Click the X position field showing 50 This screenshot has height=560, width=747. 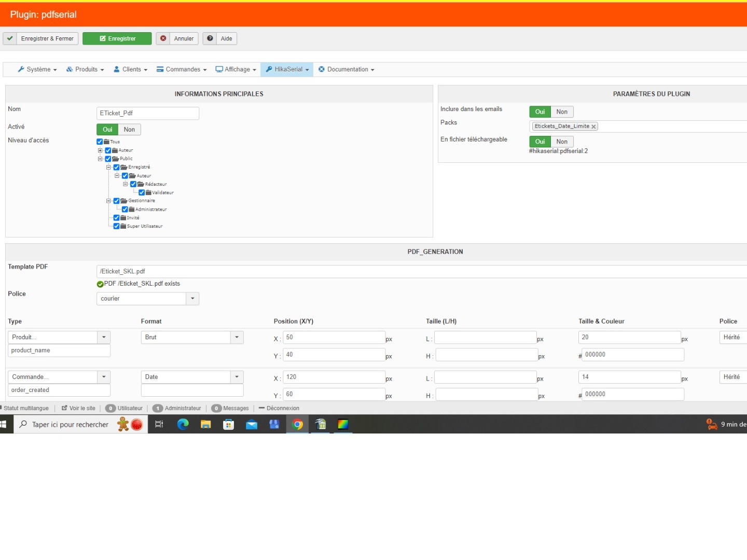coord(334,338)
